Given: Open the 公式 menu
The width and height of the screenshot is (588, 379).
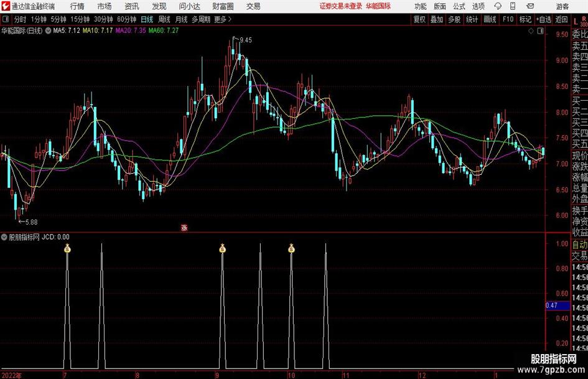Looking at the screenshot, I should coord(459,6).
